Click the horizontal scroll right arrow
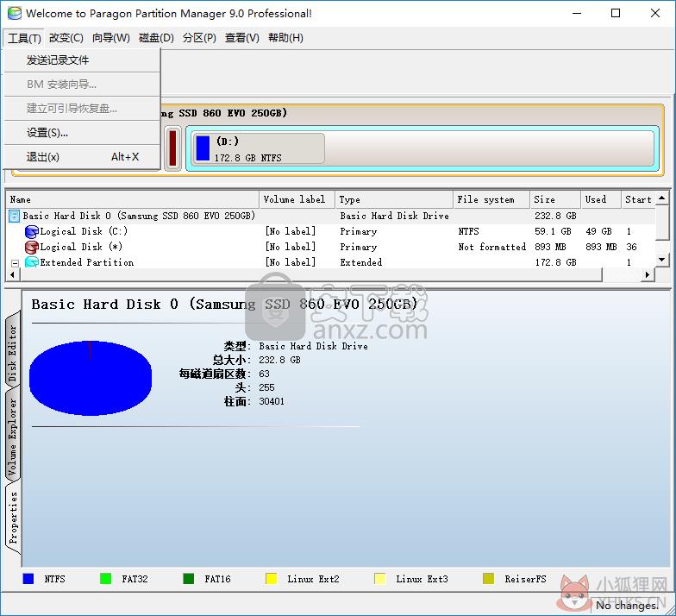 tap(648, 274)
